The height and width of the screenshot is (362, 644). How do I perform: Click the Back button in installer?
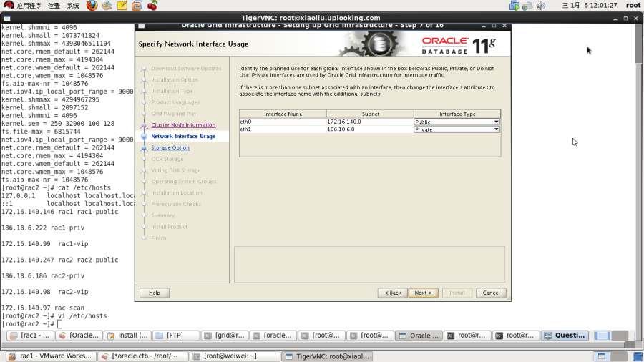[393, 293]
